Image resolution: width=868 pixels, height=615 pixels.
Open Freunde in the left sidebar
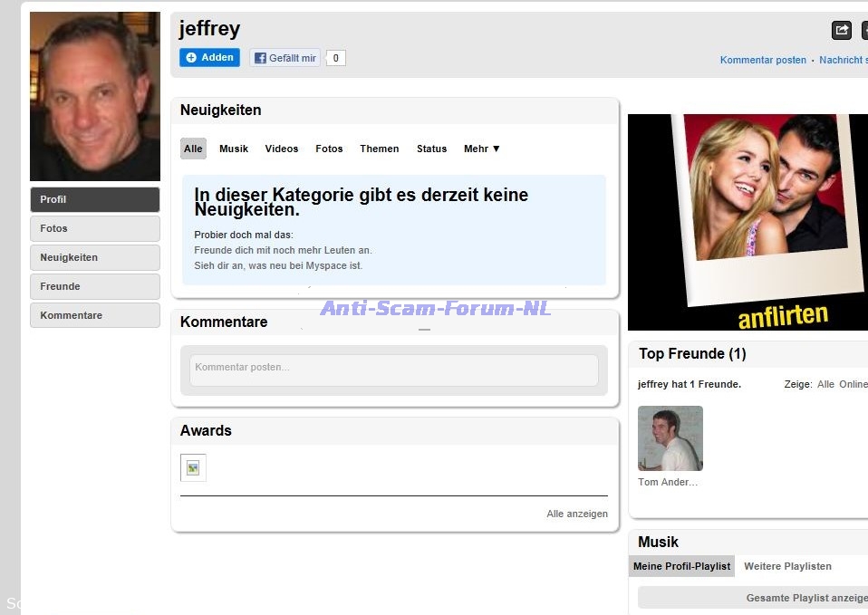pyautogui.click(x=95, y=286)
